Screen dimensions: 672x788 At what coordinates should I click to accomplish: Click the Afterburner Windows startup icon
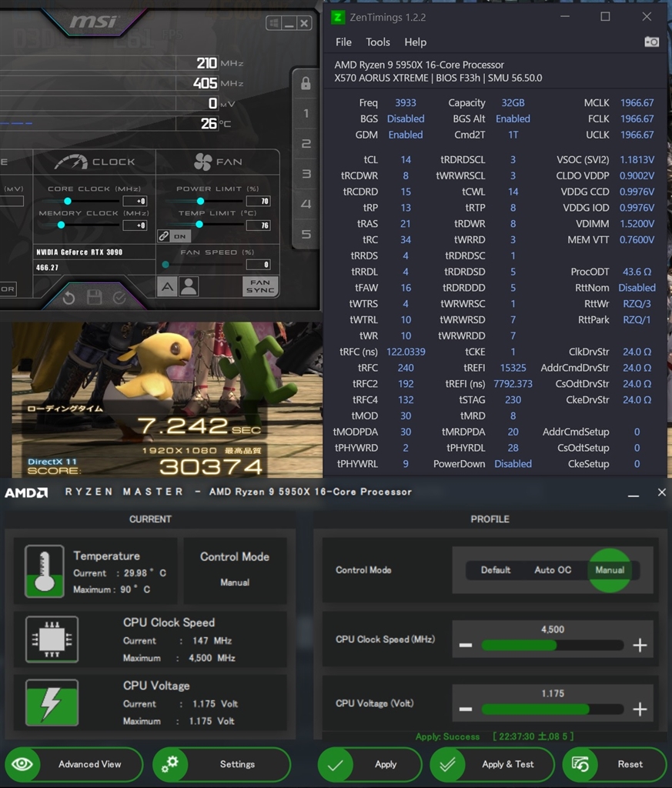pos(274,23)
